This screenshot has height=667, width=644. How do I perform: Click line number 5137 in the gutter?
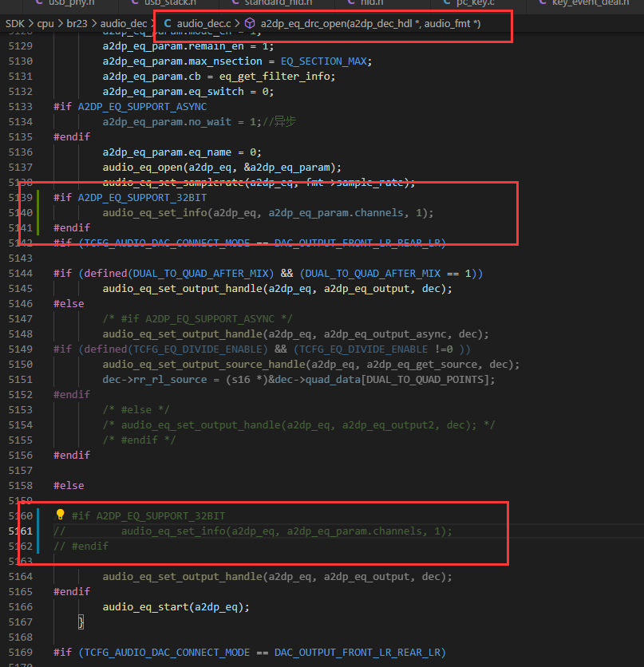[x=21, y=168]
